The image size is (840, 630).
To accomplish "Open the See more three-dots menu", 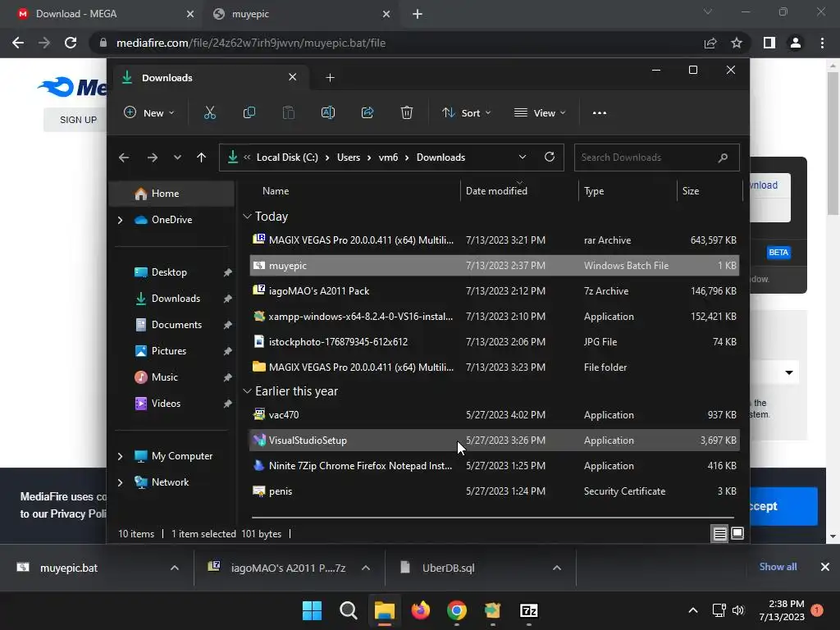I will tap(600, 113).
